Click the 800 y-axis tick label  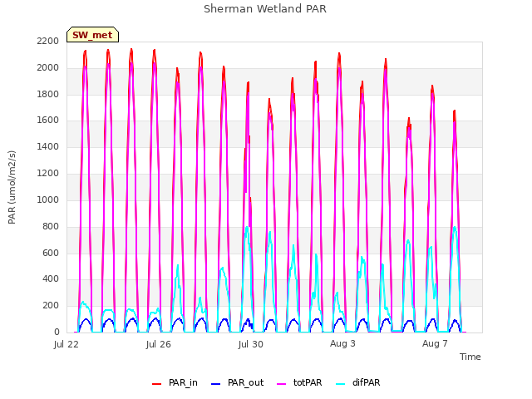tap(51, 226)
